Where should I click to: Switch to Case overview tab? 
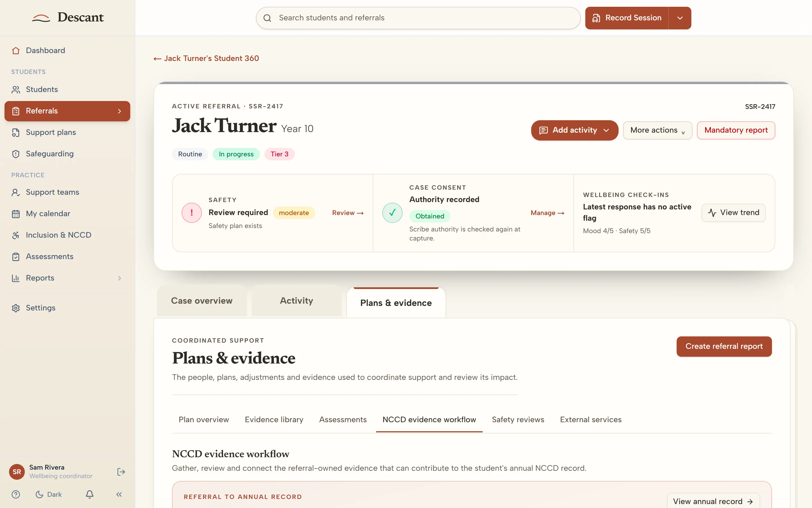click(202, 301)
